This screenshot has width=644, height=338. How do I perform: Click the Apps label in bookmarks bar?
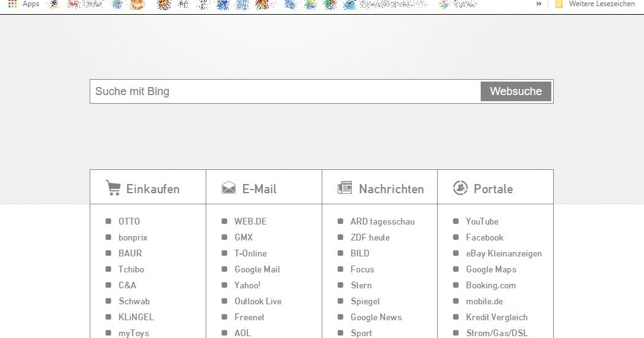pos(31,4)
